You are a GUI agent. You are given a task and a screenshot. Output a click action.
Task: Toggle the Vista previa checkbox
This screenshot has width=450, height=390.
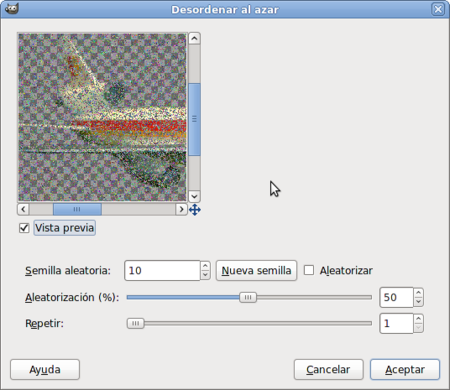click(x=24, y=228)
